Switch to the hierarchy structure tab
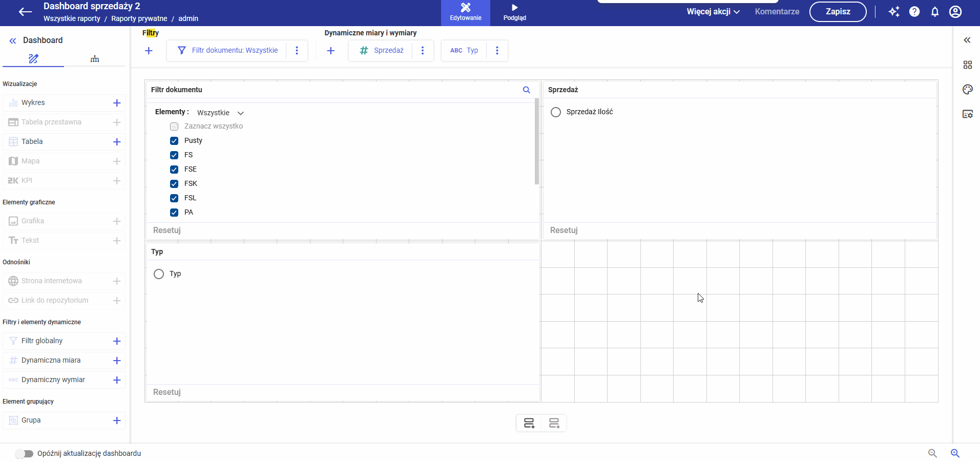 pyautogui.click(x=95, y=59)
